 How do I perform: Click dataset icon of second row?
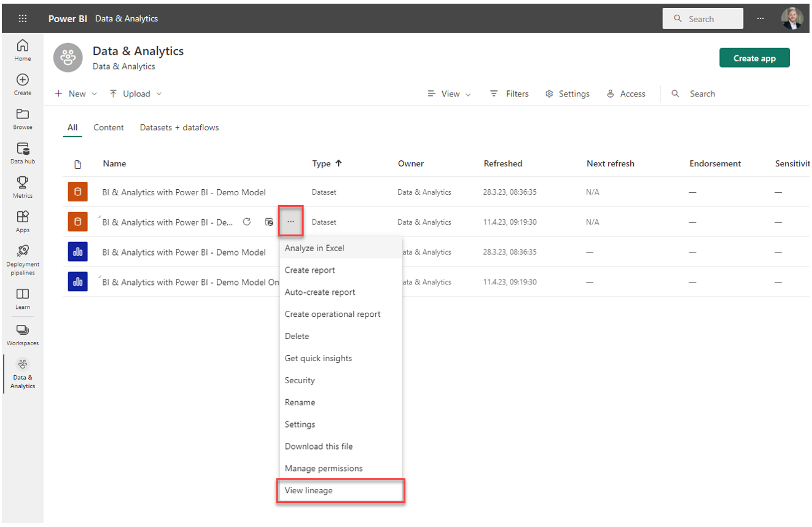coord(77,222)
